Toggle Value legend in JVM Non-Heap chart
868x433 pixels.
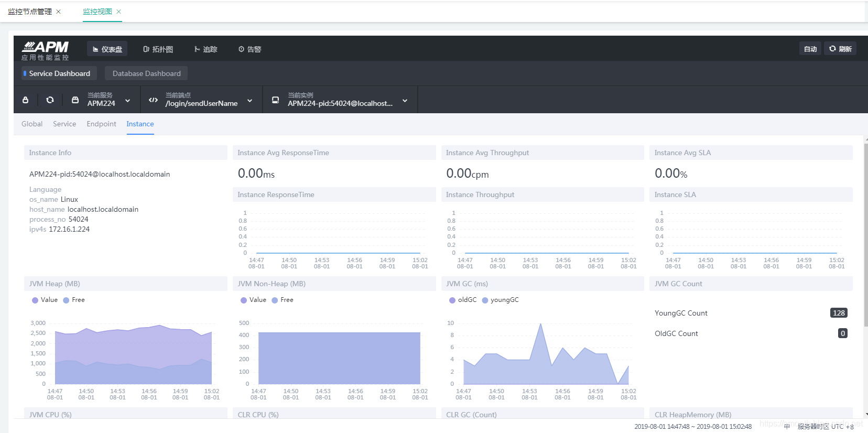(253, 300)
